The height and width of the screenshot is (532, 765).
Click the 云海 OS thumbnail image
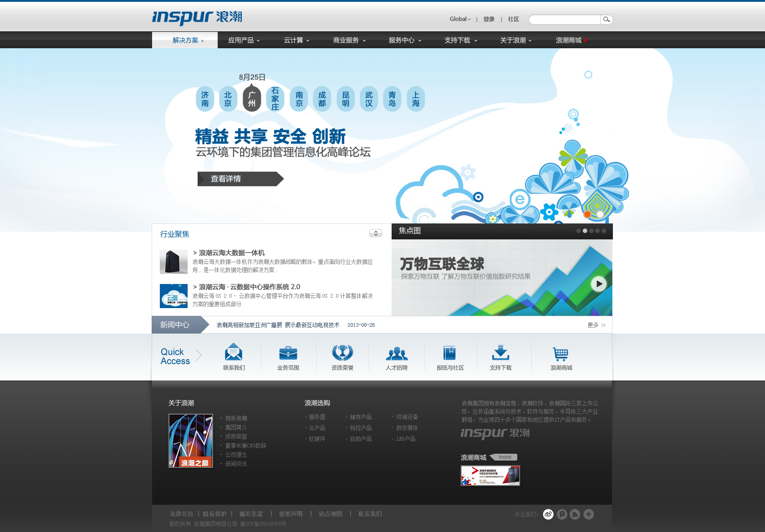(173, 296)
